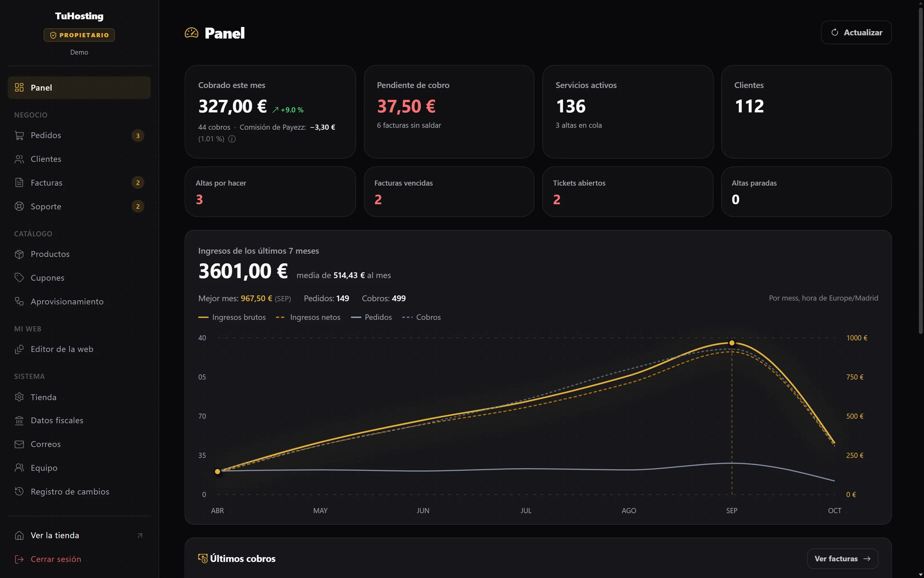Click the Productos box icon
924x578 pixels.
point(19,254)
